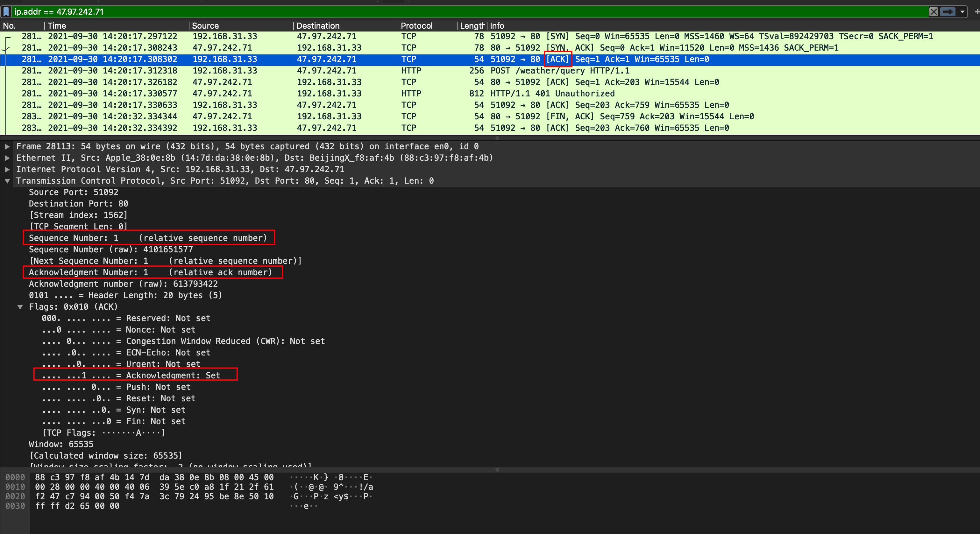Select the highlighted [ACK] Seq=1 Ack=1 packet row
Screen dimensions: 980x534
[490, 59]
